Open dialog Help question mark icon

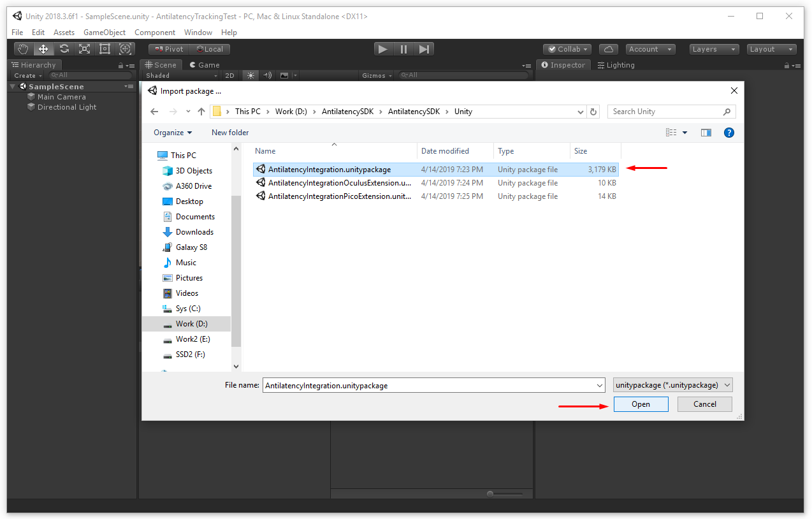coord(729,133)
